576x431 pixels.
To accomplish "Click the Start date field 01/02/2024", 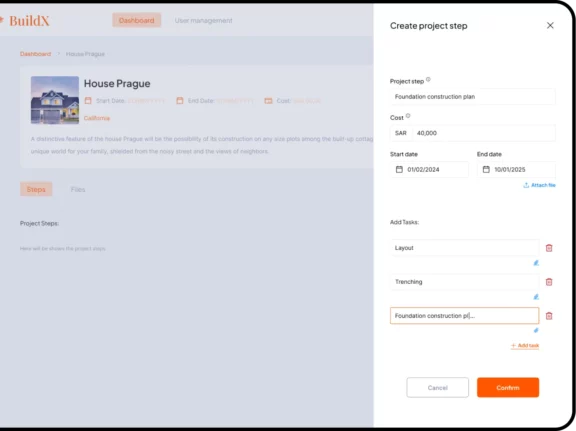I will (429, 169).
